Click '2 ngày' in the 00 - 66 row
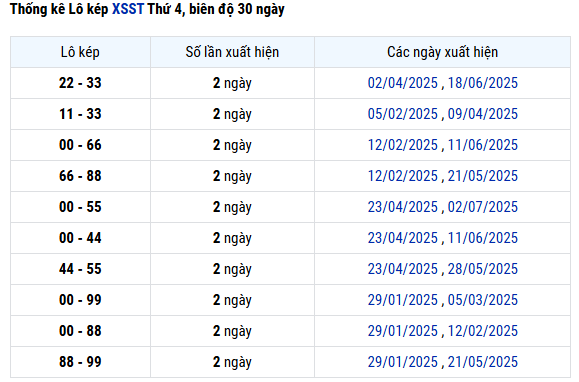 (232, 145)
